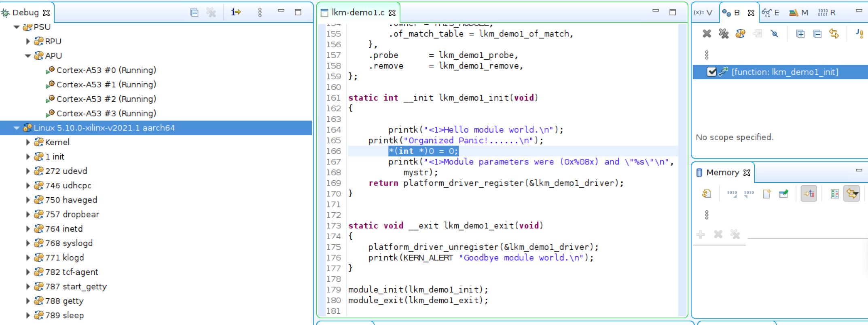Collapse all breakpoints in Breakpoints view
Image resolution: width=868 pixels, height=325 pixels.
coord(817,34)
